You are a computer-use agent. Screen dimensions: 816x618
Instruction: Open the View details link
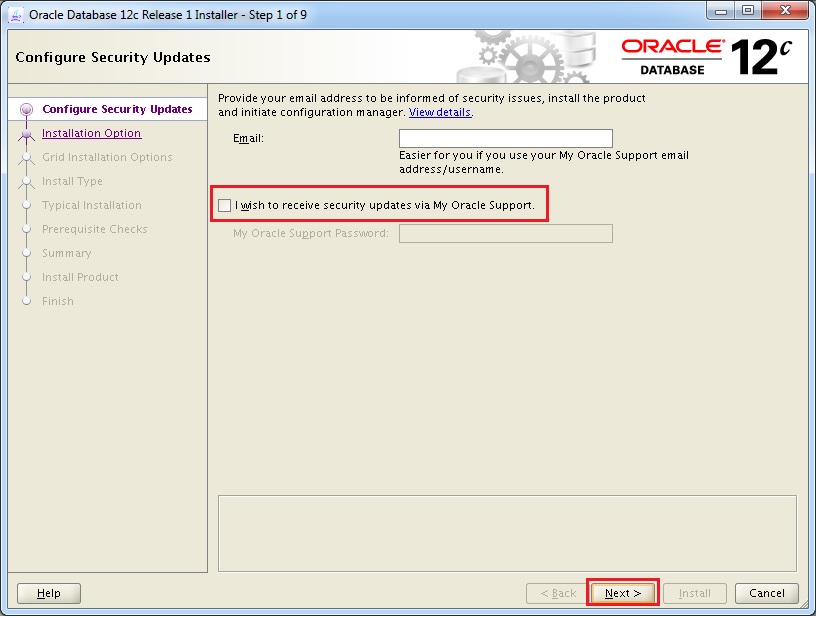click(440, 113)
